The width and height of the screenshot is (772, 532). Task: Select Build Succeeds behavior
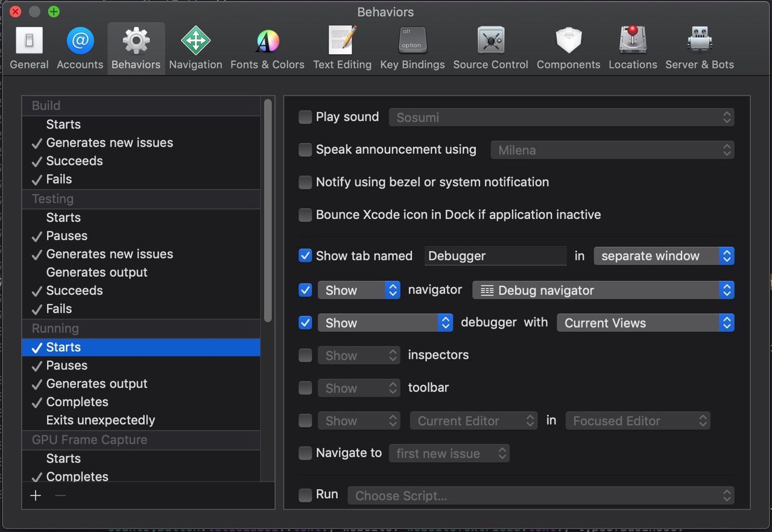click(141, 160)
